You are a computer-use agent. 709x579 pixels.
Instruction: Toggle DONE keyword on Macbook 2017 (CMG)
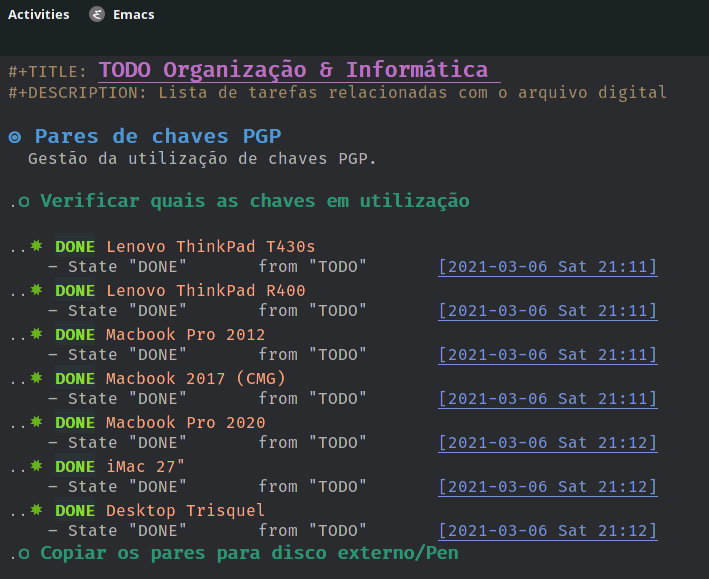point(75,378)
